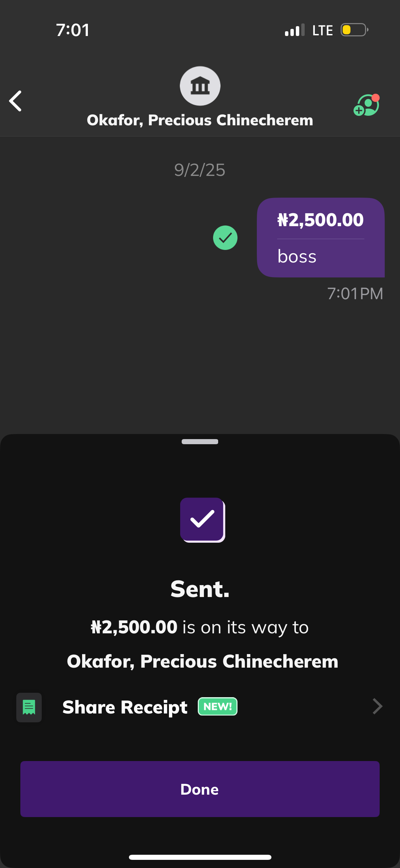Tap the 9/2/25 date label
Image resolution: width=400 pixels, height=868 pixels.
click(200, 170)
